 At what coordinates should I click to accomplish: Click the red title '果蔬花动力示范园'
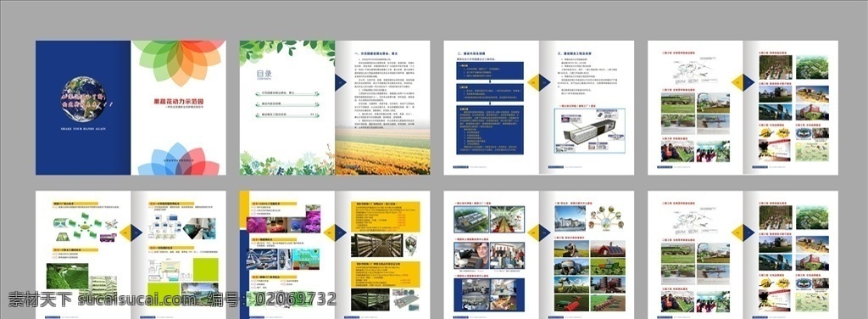[178, 101]
